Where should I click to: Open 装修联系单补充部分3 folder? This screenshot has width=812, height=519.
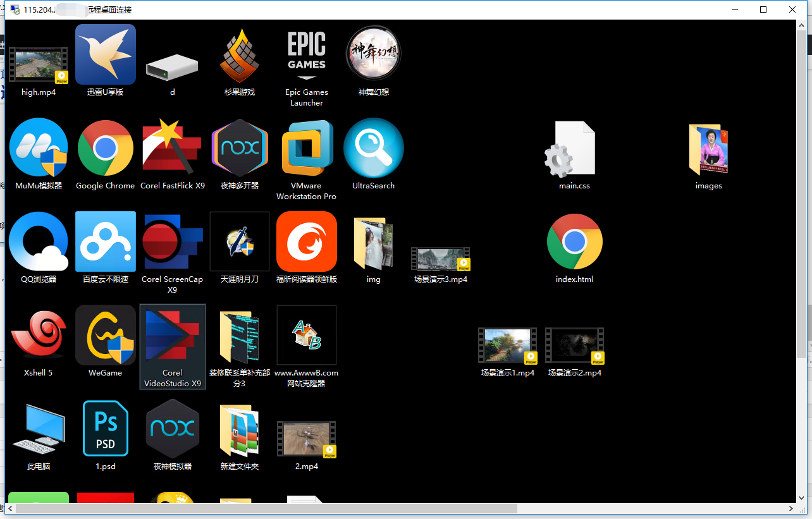pos(240,336)
